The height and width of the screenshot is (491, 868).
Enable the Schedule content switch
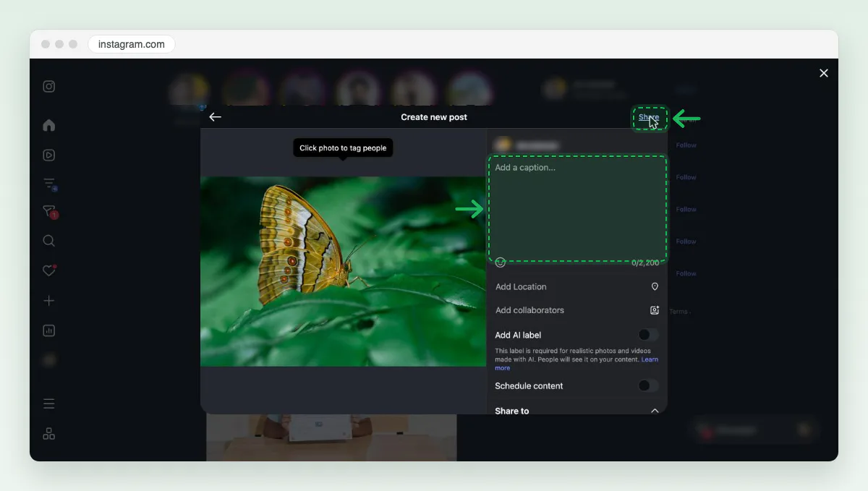coord(648,385)
